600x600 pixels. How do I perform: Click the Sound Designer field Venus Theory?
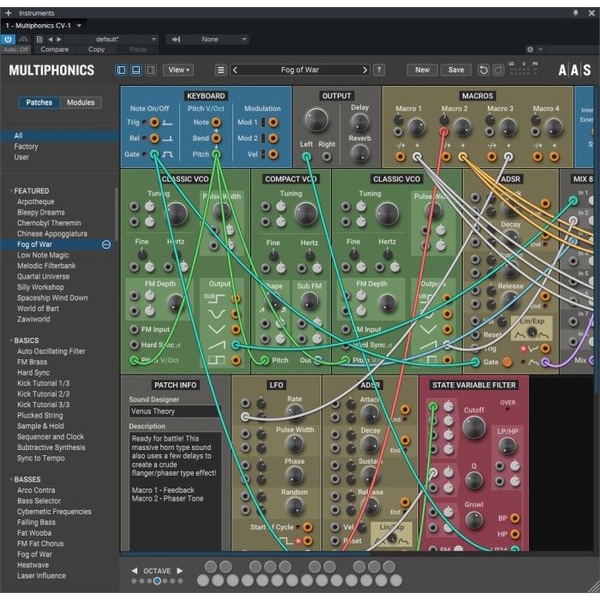pos(175,411)
